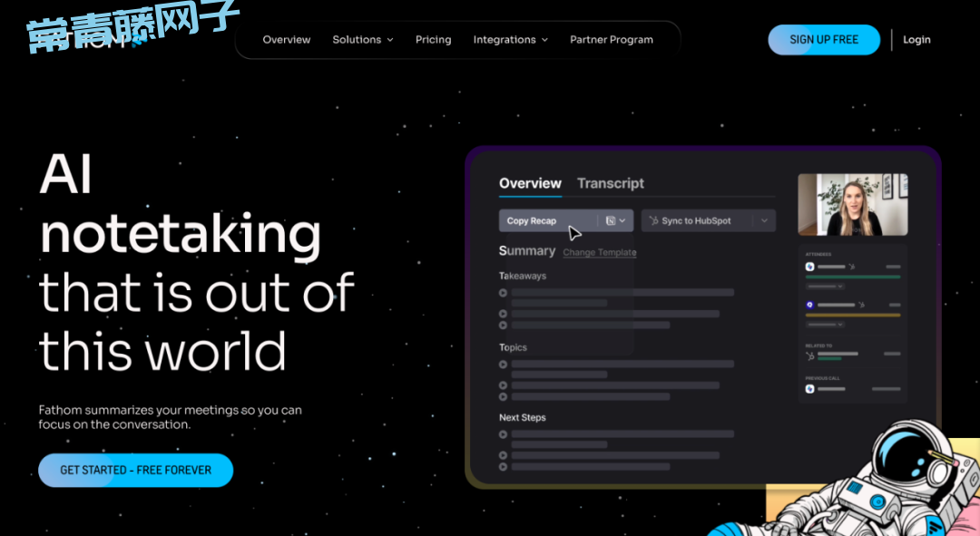Viewport: 980px width, 536px height.
Task: Click the first attendee avatar icon
Action: pos(809,267)
